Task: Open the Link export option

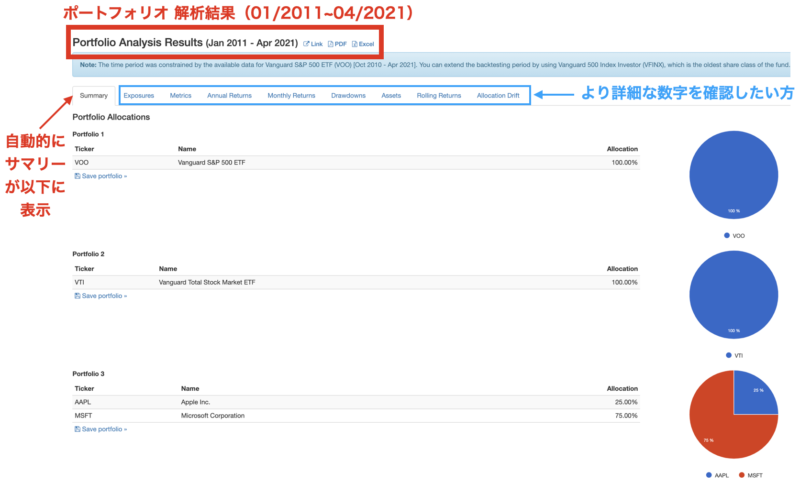Action: [x=313, y=44]
